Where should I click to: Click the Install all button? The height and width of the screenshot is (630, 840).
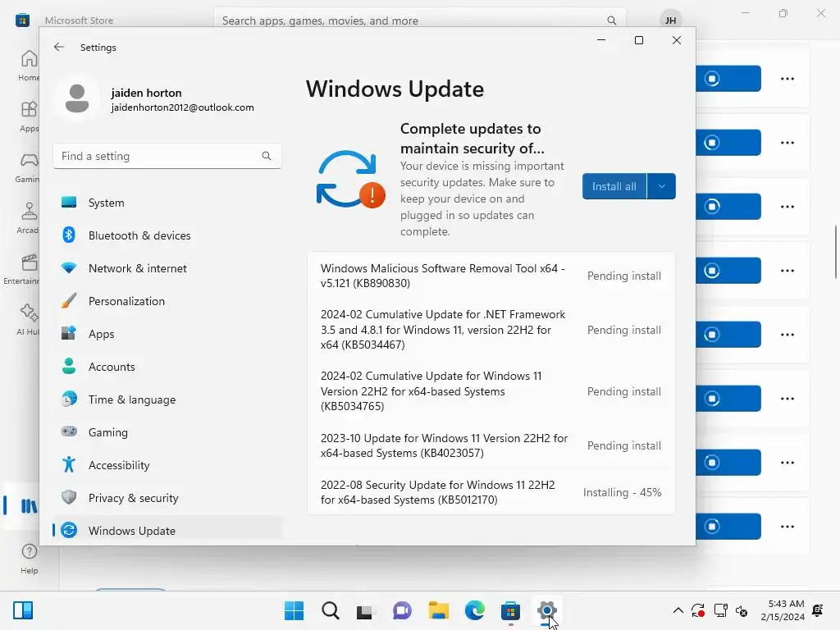point(614,186)
